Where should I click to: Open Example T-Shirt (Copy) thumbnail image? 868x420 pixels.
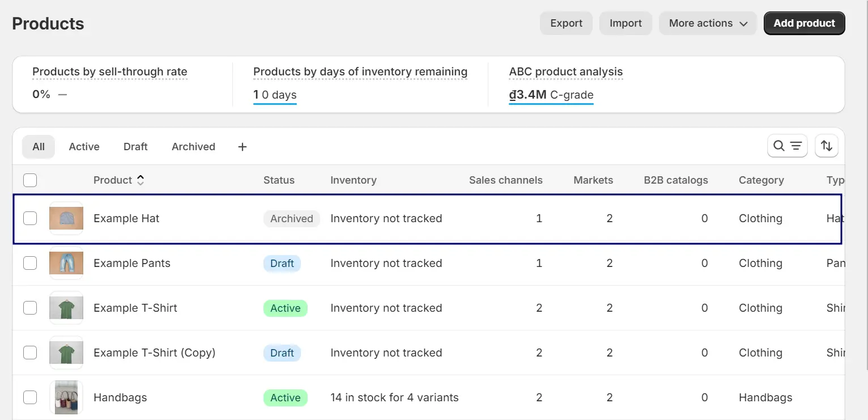66,353
